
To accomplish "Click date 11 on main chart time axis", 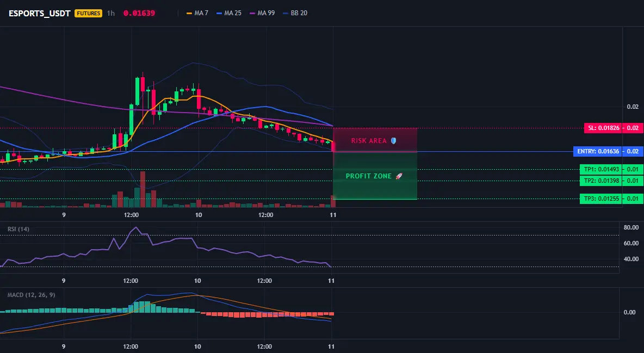I will point(333,215).
